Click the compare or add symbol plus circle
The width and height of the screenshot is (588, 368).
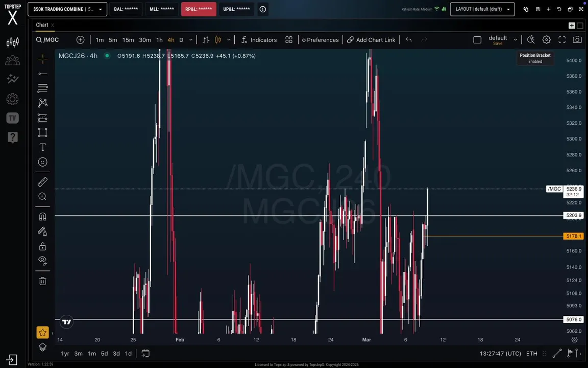pyautogui.click(x=80, y=40)
